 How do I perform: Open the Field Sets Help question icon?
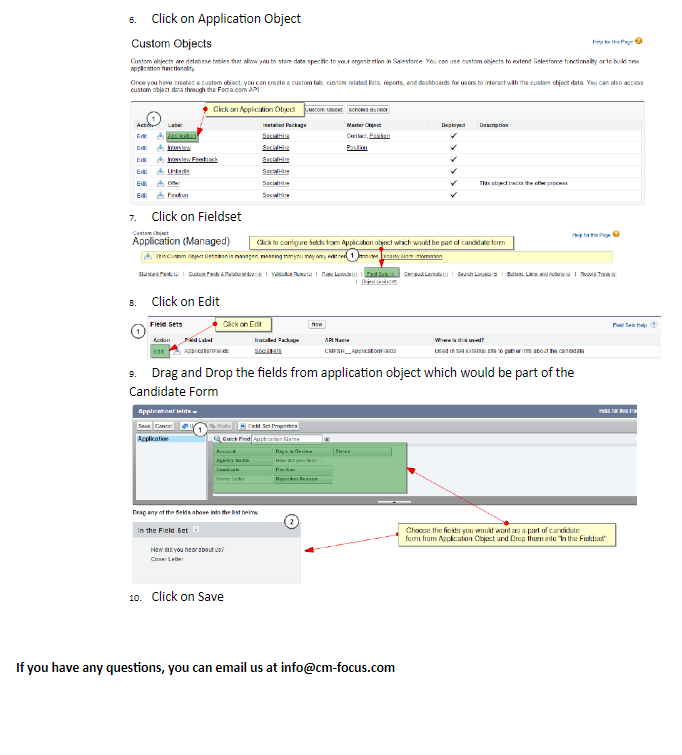tap(654, 325)
